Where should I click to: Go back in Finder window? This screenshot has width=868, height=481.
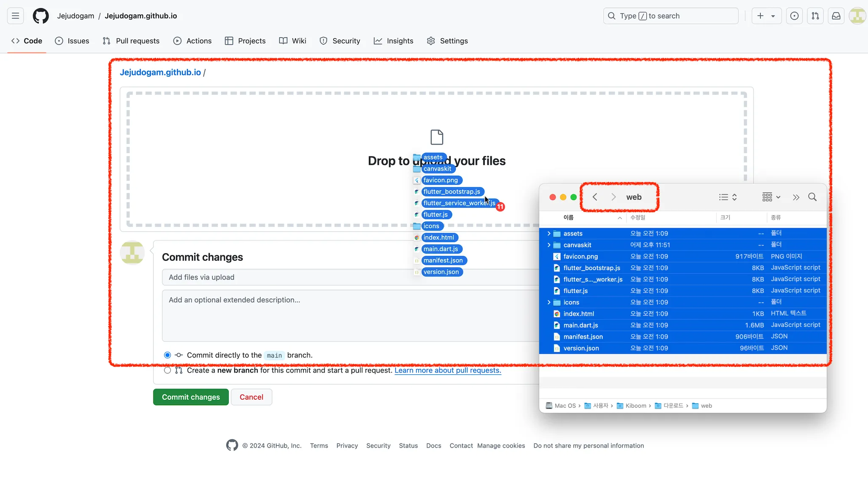tap(595, 197)
